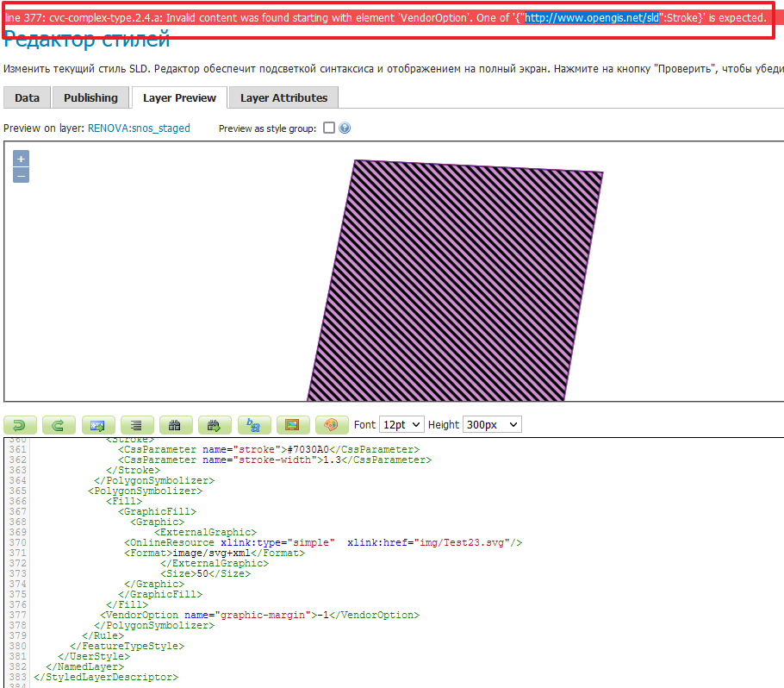Switch to the Data tab
The image size is (784, 688).
[x=28, y=97]
